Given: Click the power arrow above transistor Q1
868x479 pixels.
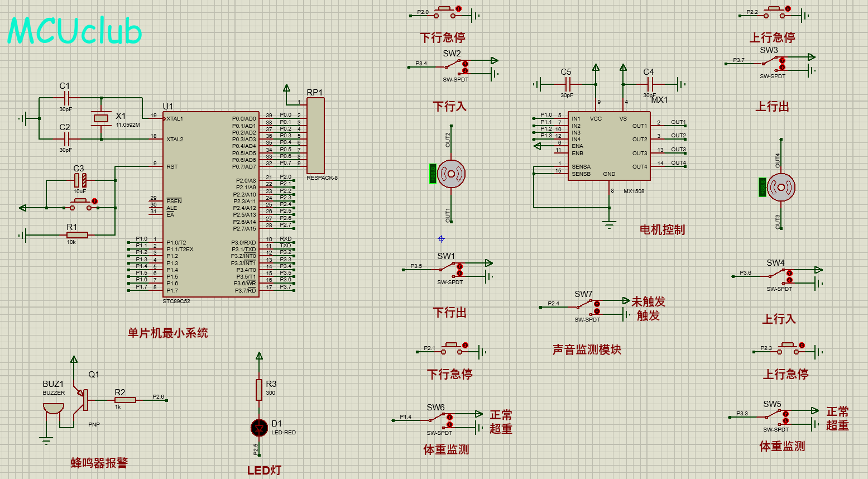Looking at the screenshot, I should point(74,360).
